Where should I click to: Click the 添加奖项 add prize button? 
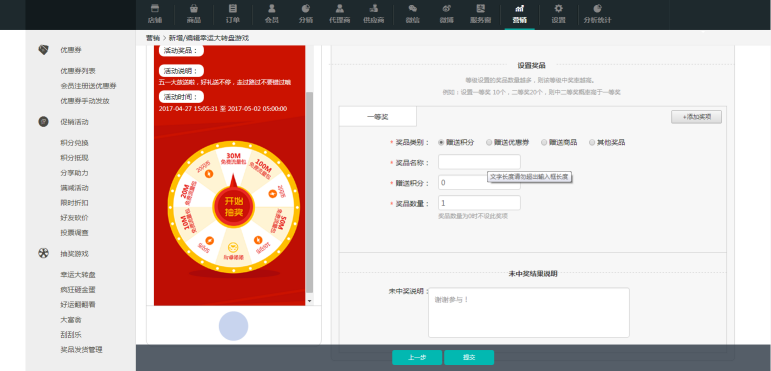coord(696,117)
